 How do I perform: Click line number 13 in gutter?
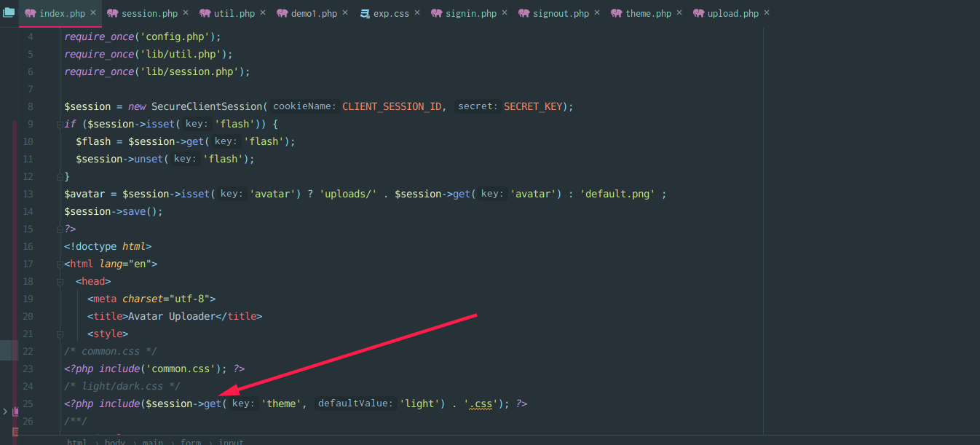28,194
